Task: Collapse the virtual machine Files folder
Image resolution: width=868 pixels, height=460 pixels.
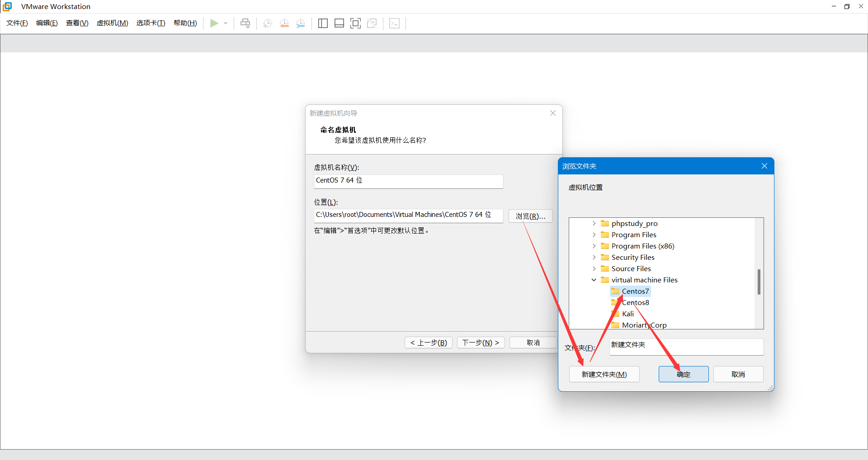Action: [594, 280]
